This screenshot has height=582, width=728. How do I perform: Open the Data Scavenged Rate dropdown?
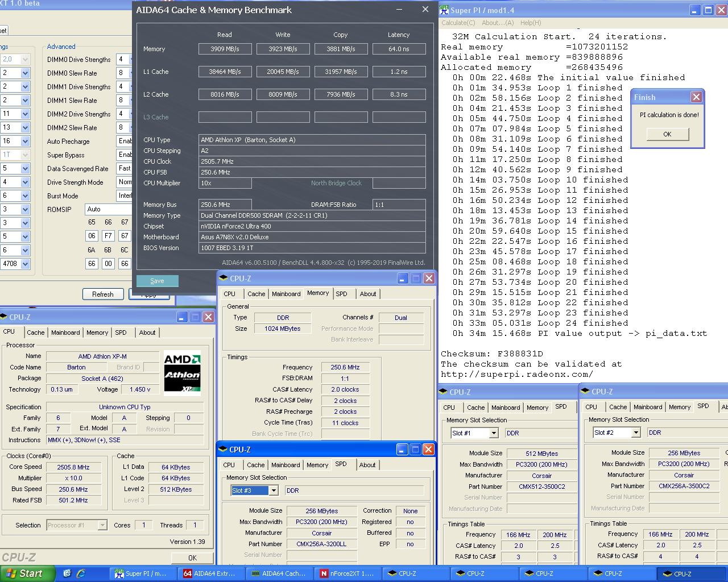(124, 168)
